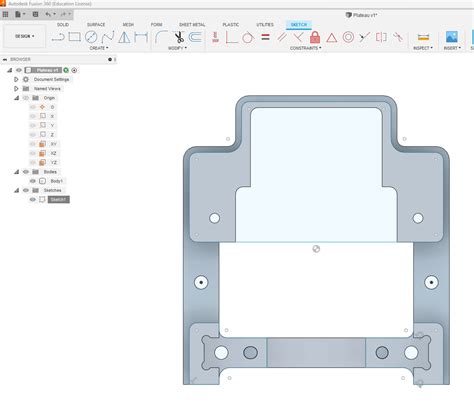Select the Circle sketch tool

(91, 37)
